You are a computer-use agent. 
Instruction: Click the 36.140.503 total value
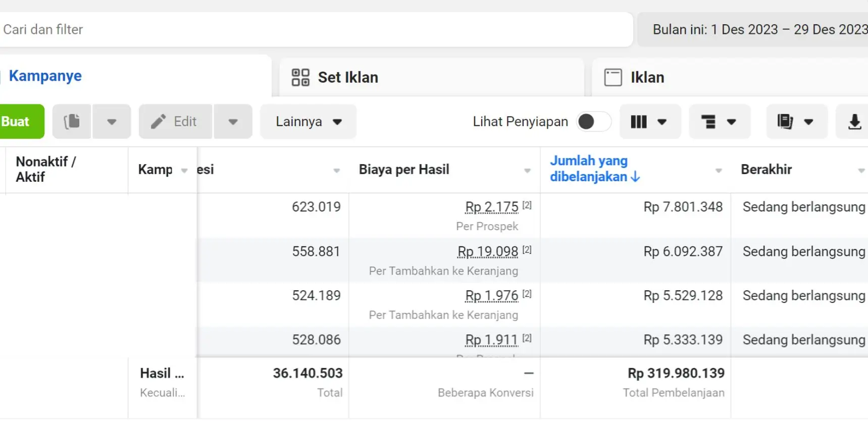308,373
